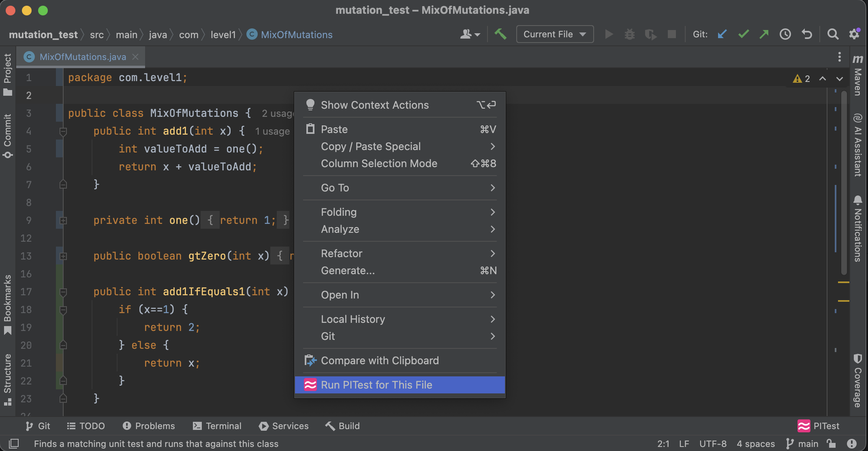This screenshot has height=451, width=868.
Task: Click the LF line separator indicator
Action: coord(684,444)
